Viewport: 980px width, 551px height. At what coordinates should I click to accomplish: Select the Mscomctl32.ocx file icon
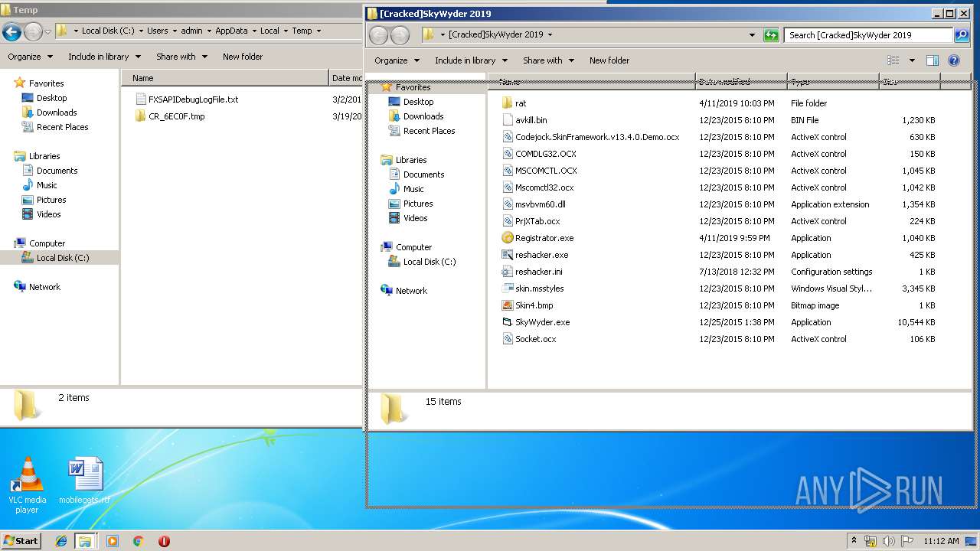(x=507, y=187)
